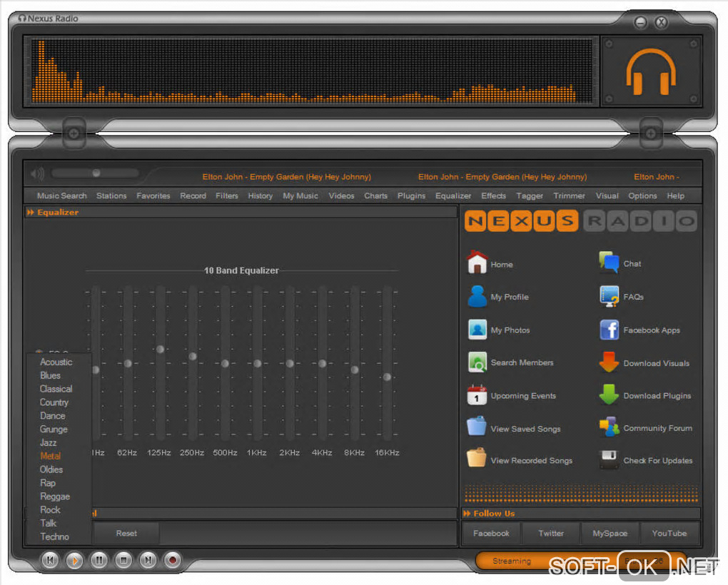Select Classical equalizer preset
This screenshot has height=585, width=728.
coord(56,389)
